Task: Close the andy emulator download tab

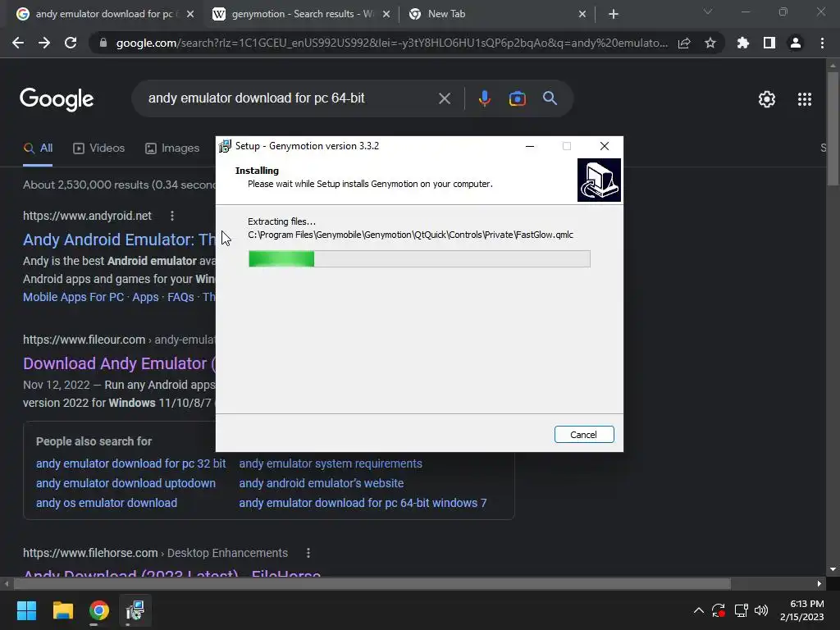Action: tap(190, 15)
